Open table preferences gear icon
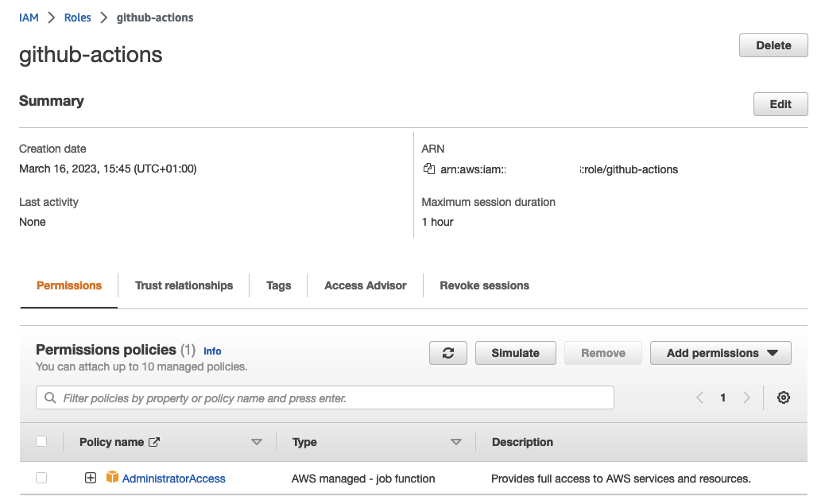The height and width of the screenshot is (504, 825). (x=784, y=397)
